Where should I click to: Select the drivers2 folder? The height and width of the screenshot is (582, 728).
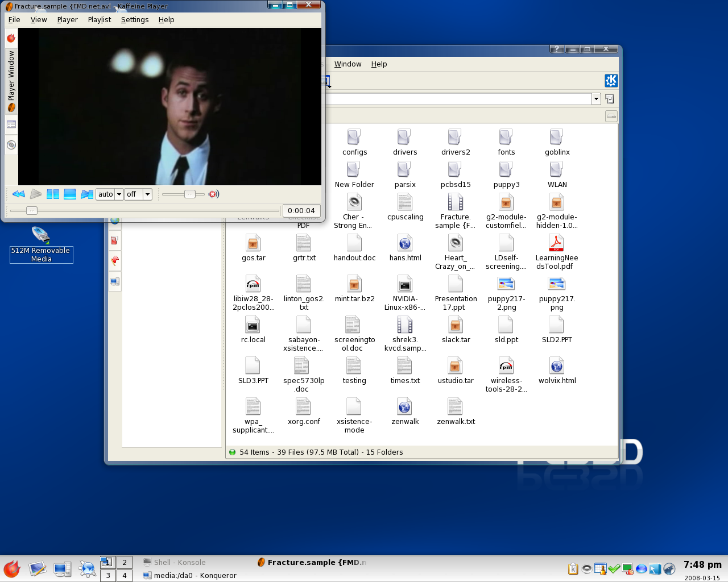(x=456, y=142)
